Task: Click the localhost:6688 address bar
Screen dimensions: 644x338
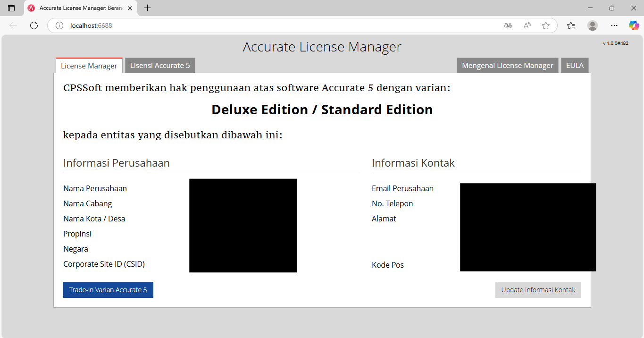Action: (283, 25)
